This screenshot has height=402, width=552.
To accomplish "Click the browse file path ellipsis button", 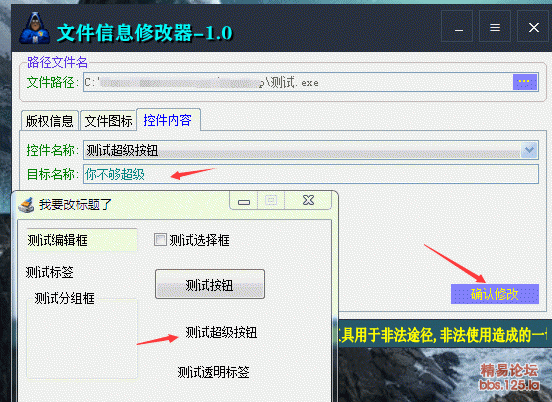I will [525, 82].
